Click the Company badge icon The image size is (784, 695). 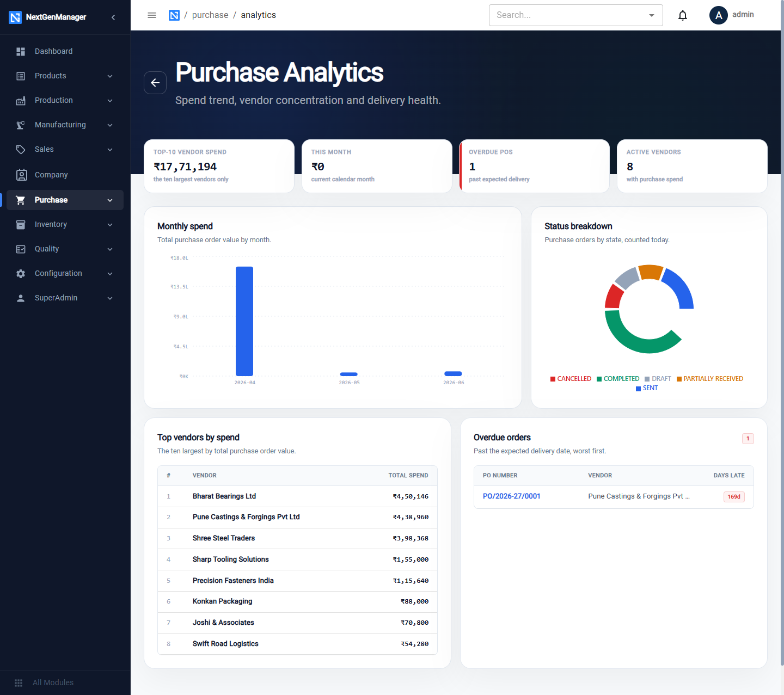tap(21, 175)
